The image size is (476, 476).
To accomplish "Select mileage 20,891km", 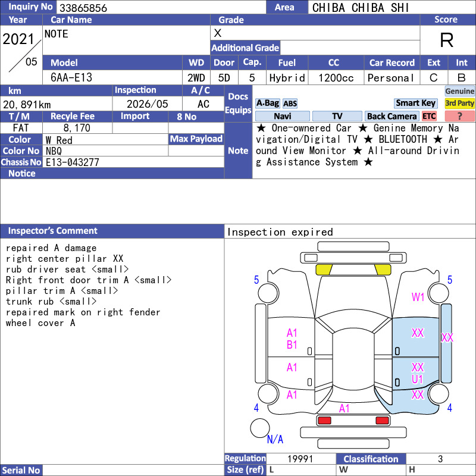I will point(27,105).
